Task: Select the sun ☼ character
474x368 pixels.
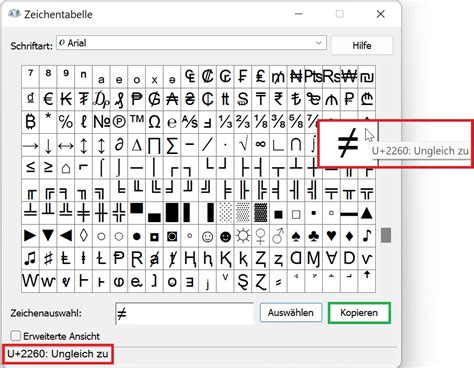Action: (243, 236)
